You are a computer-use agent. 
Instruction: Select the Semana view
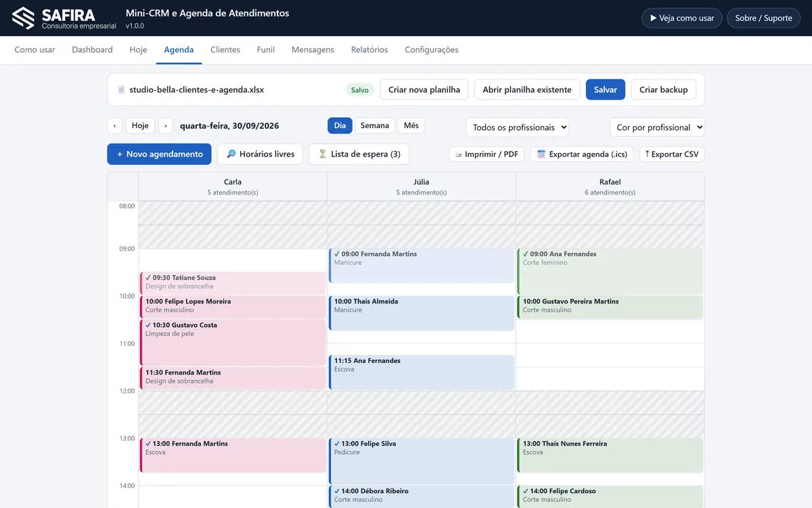point(375,125)
